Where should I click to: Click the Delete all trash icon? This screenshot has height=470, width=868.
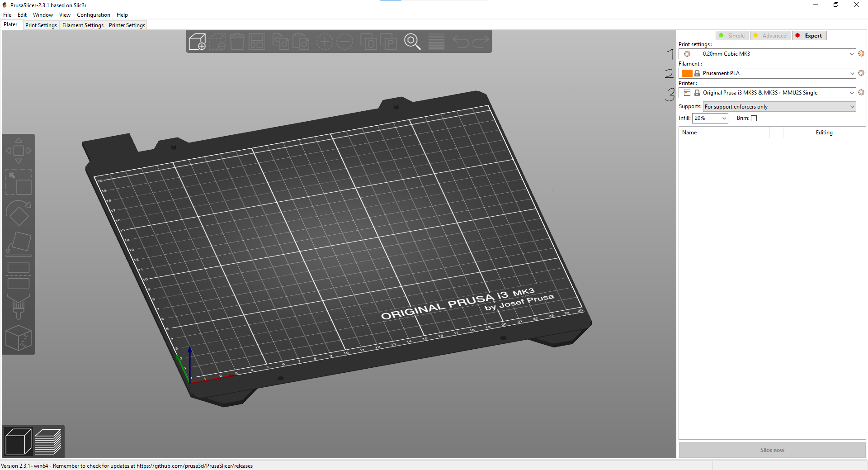click(x=237, y=42)
